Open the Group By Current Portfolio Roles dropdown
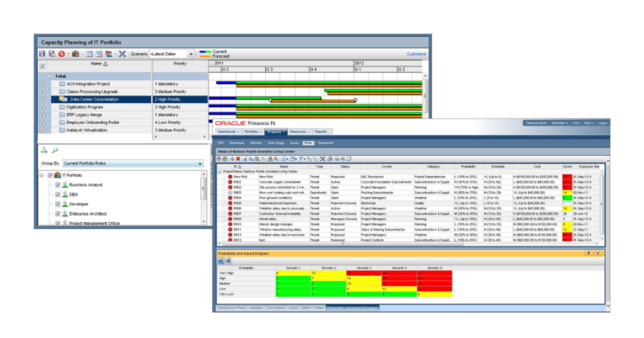Screen dimensions: 644x338 tap(200, 164)
